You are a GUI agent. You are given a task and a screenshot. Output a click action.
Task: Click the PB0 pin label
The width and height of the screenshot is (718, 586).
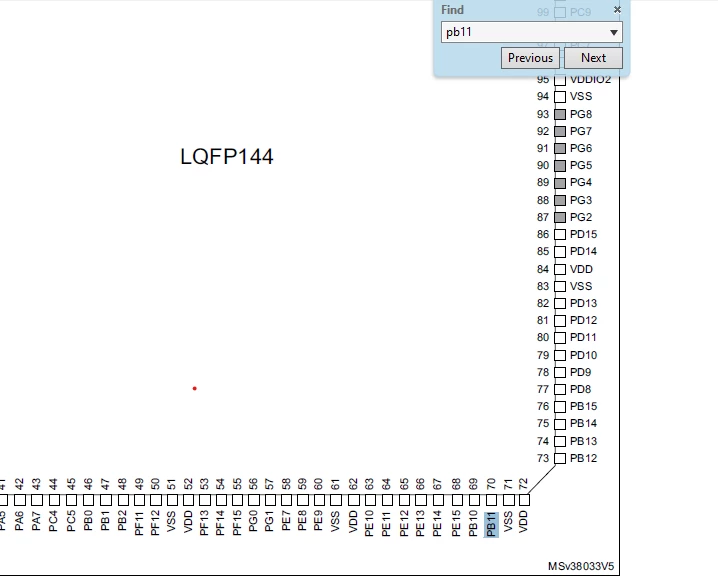[x=88, y=521]
